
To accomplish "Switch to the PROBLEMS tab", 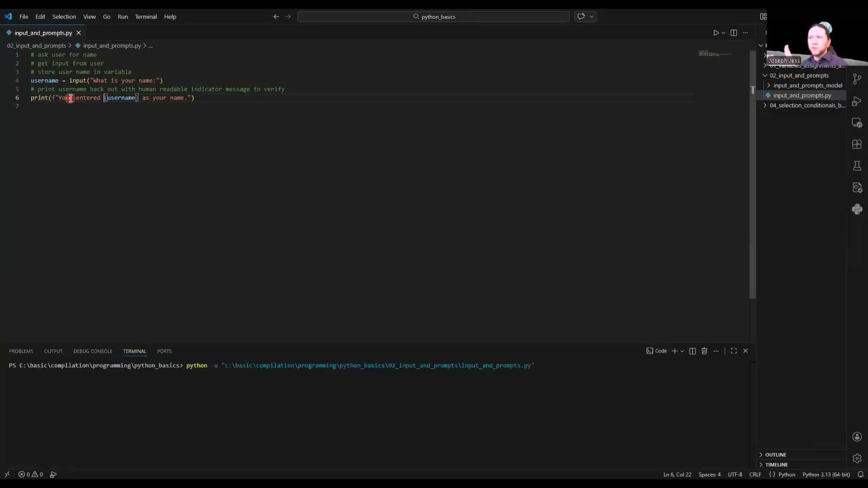I will pos(21,351).
